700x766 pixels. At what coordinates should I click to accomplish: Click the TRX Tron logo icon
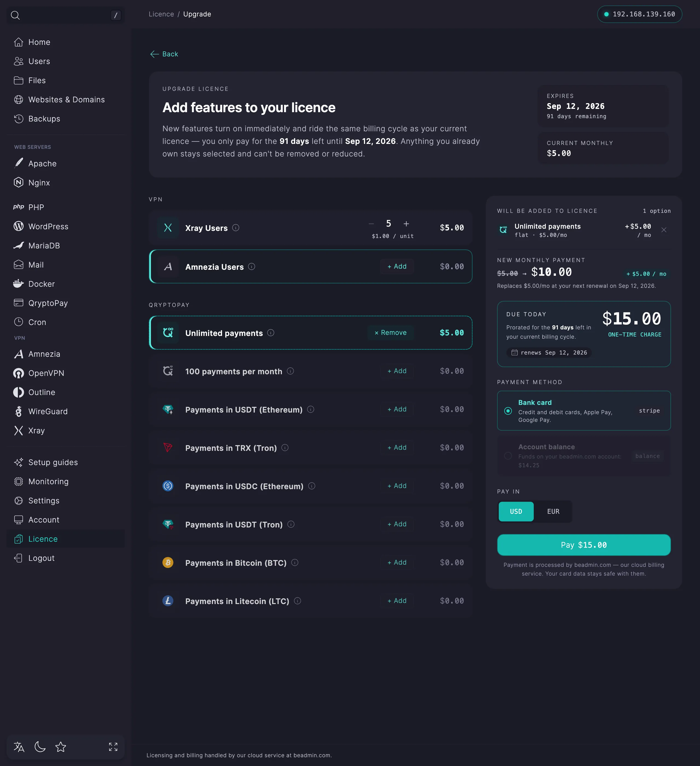click(x=168, y=448)
